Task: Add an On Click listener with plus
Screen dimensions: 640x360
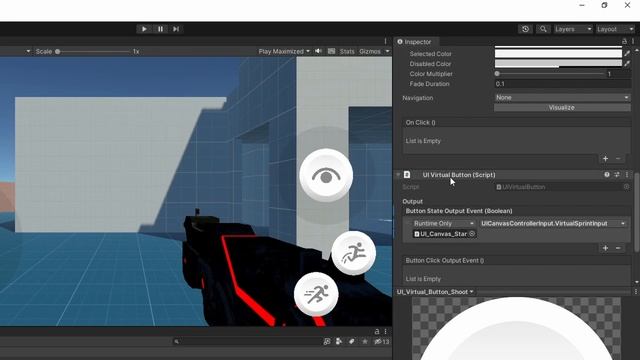Action: (x=606, y=158)
